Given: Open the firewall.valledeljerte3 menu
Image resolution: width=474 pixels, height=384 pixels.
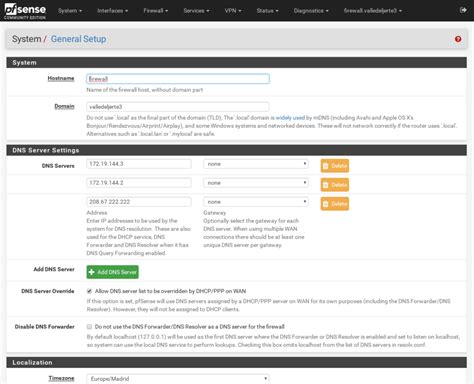Looking at the screenshot, I should click(373, 11).
